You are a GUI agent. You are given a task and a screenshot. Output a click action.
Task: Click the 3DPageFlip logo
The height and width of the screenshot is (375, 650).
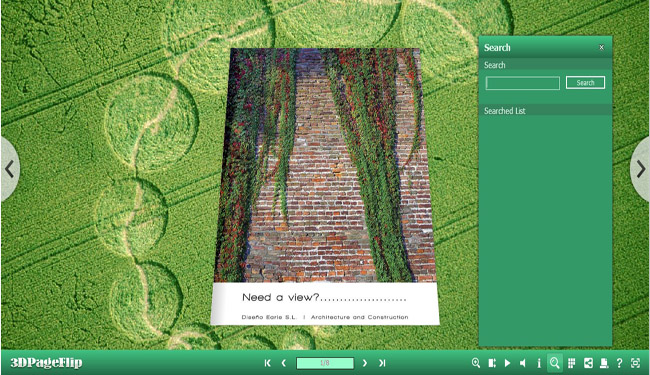coord(46,363)
